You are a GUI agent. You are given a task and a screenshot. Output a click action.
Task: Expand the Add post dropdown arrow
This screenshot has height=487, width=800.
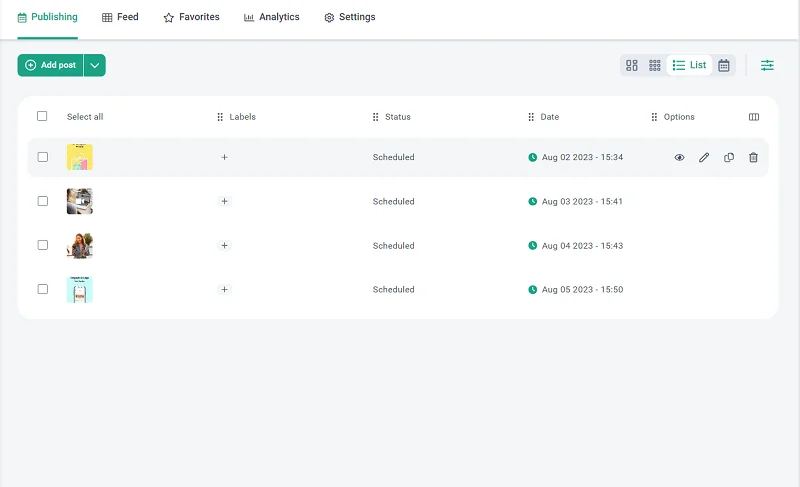tap(95, 65)
